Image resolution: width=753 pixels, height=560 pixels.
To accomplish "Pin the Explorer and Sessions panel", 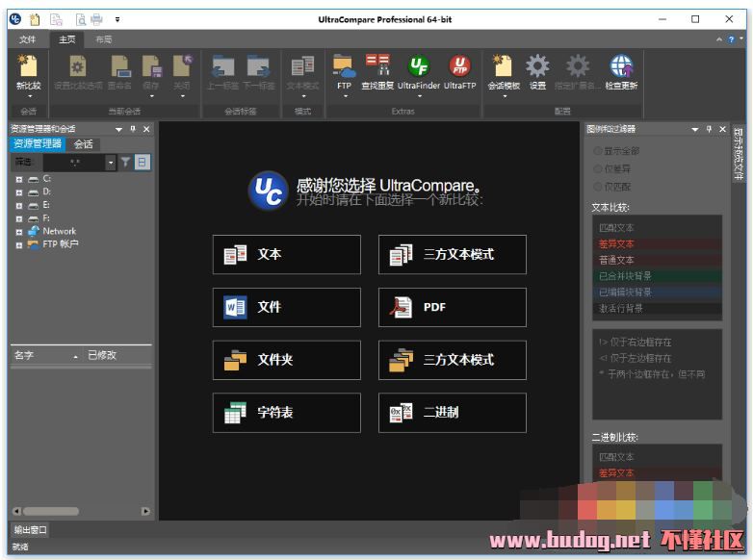I will click(133, 129).
